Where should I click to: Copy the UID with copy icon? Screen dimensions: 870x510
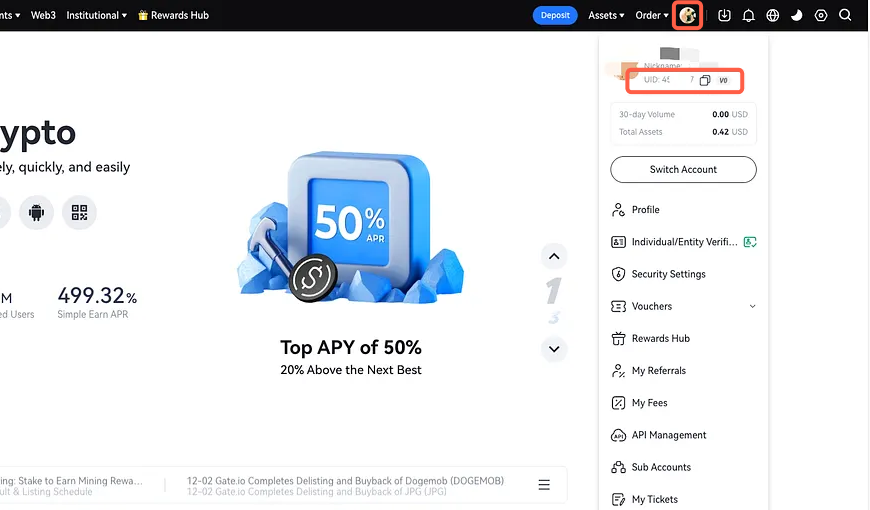705,80
